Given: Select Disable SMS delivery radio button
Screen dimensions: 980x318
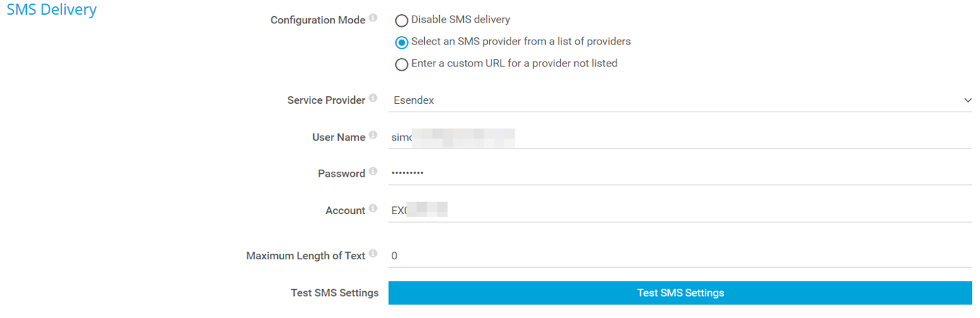Looking at the screenshot, I should pos(402,20).
